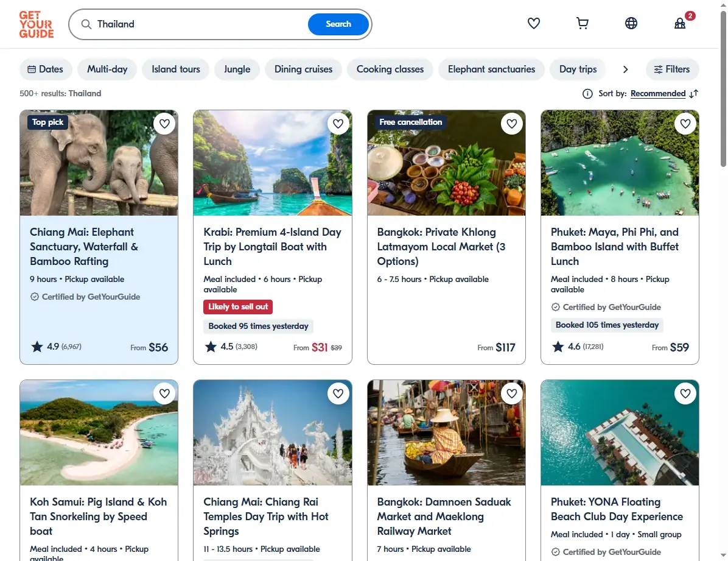Open Phuket YONA Floating Beach Club title
Screen dimensions: 728x561
pos(617,509)
